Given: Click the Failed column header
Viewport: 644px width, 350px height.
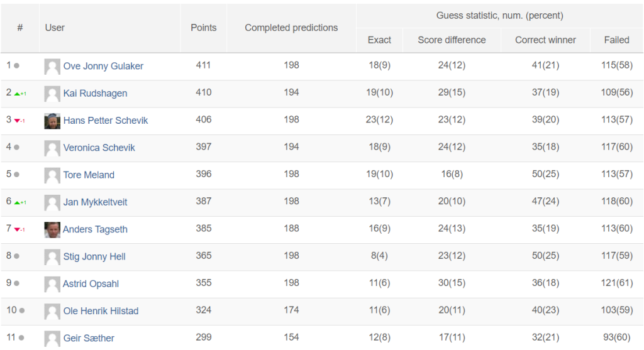Looking at the screenshot, I should 616,40.
